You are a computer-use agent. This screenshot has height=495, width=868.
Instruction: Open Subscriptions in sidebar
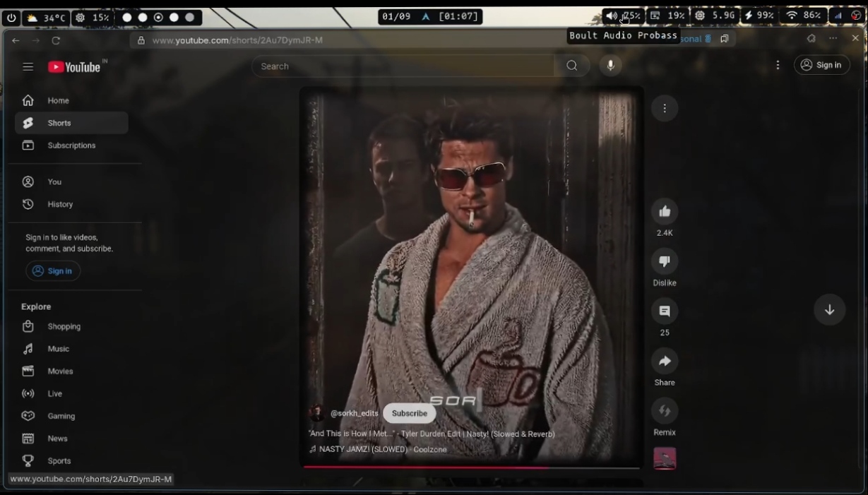point(71,145)
